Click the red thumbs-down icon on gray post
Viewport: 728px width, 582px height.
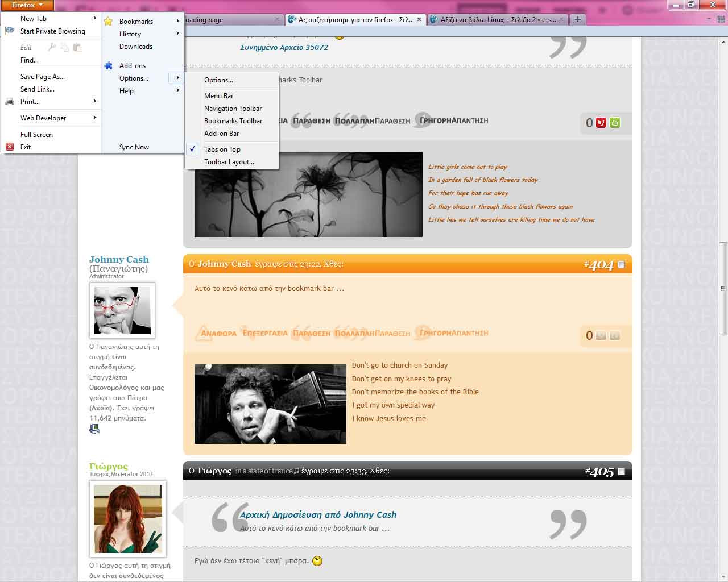[x=601, y=123]
